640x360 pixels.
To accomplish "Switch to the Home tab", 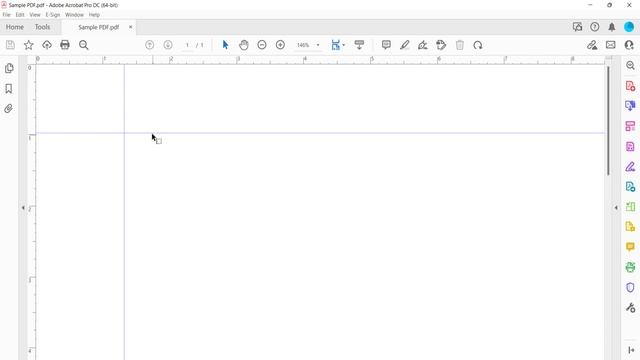I will 15,27.
